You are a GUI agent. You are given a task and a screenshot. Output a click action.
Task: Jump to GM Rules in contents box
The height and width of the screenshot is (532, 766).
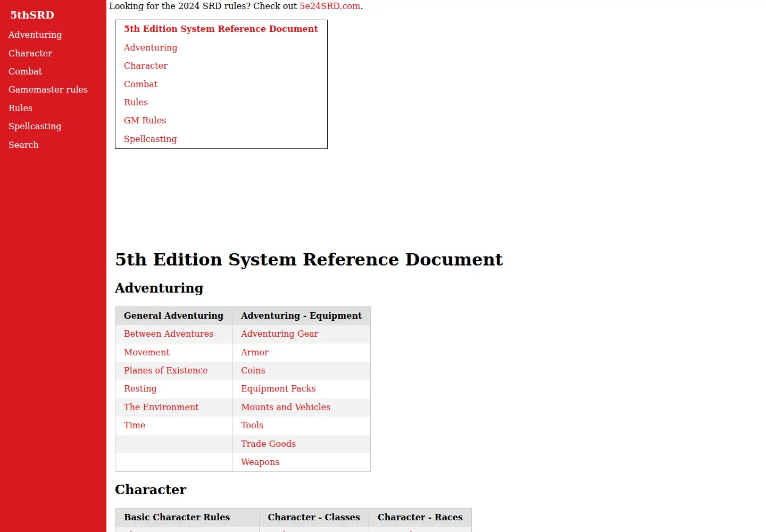tap(145, 120)
